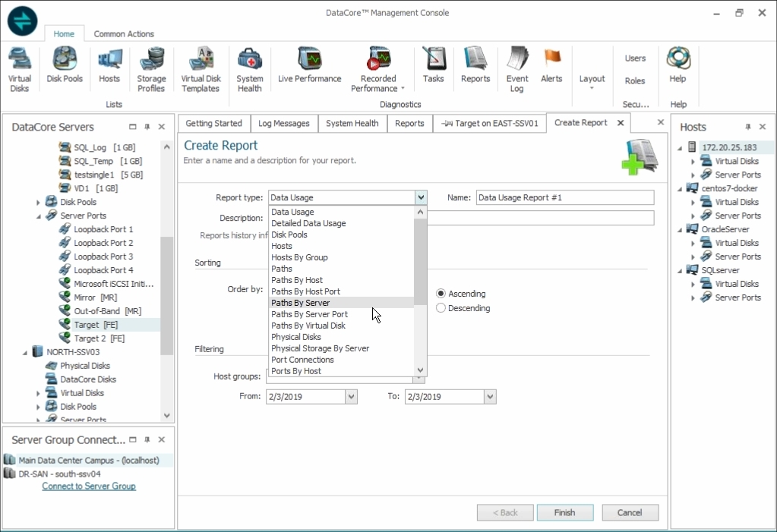Open Storage Profiles from ribbon
The width and height of the screenshot is (777, 532).
[151, 69]
